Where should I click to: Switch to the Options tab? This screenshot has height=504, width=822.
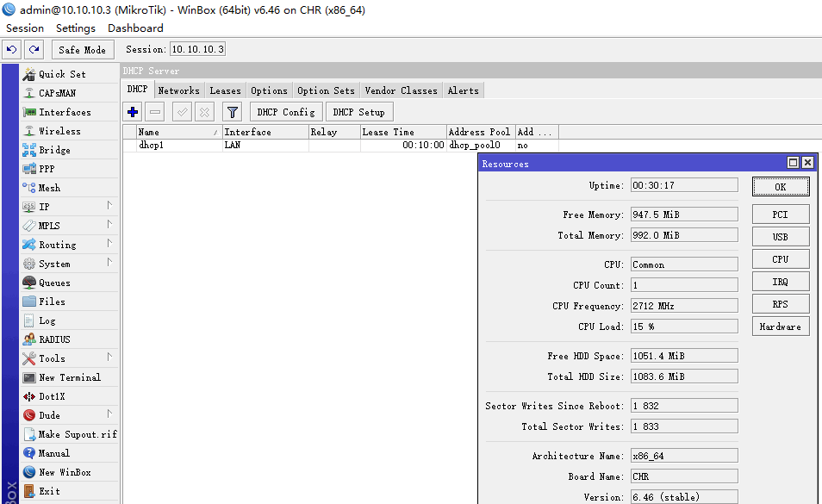click(269, 90)
